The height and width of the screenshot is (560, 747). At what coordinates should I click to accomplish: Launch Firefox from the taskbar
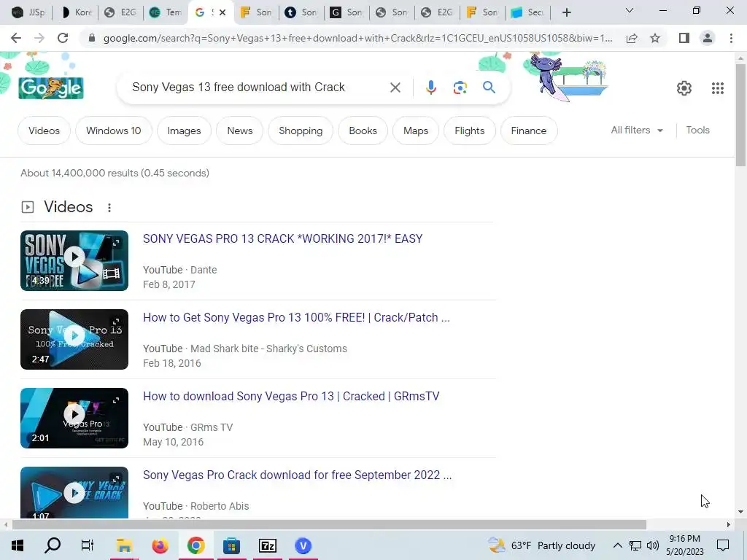pyautogui.click(x=160, y=545)
